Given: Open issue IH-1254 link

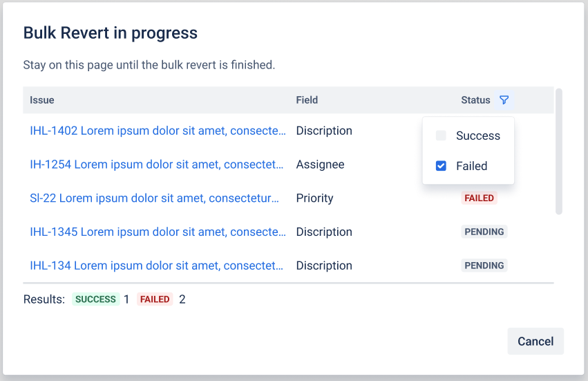Looking at the screenshot, I should click(157, 165).
